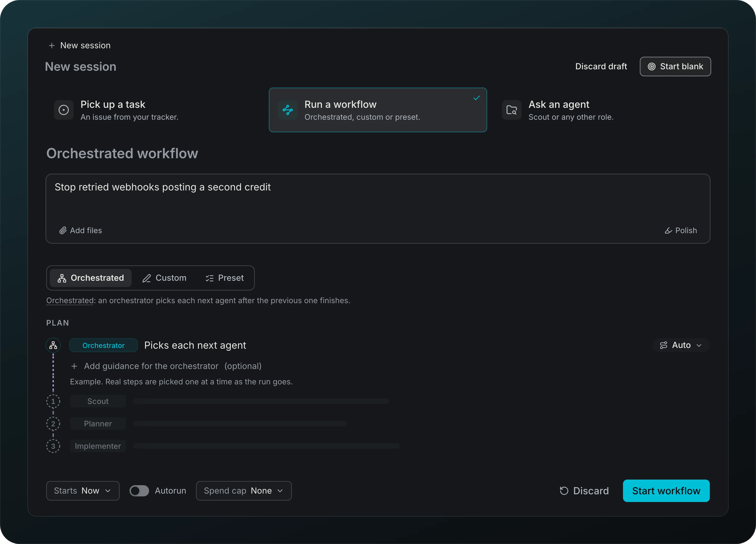The height and width of the screenshot is (544, 756).
Task: Switch to the Preset tab
Action: pyautogui.click(x=225, y=278)
